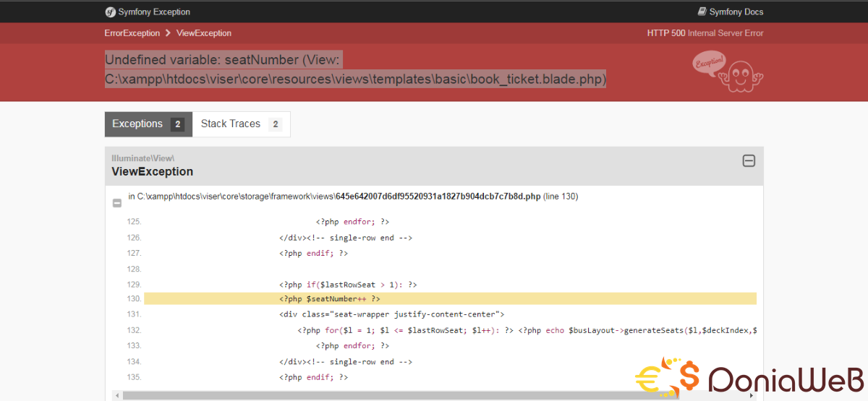Click the Undefined variable error message heading
Screen dimensions: 868x401
[x=354, y=69]
